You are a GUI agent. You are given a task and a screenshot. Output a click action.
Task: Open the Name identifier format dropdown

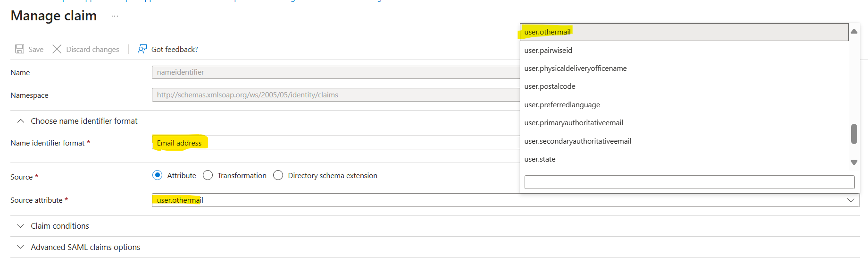coord(335,143)
